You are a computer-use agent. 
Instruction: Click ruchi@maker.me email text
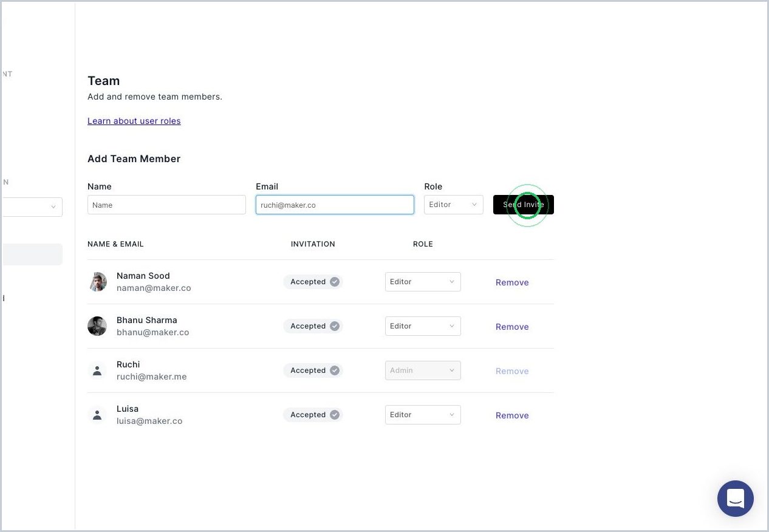pyautogui.click(x=152, y=377)
